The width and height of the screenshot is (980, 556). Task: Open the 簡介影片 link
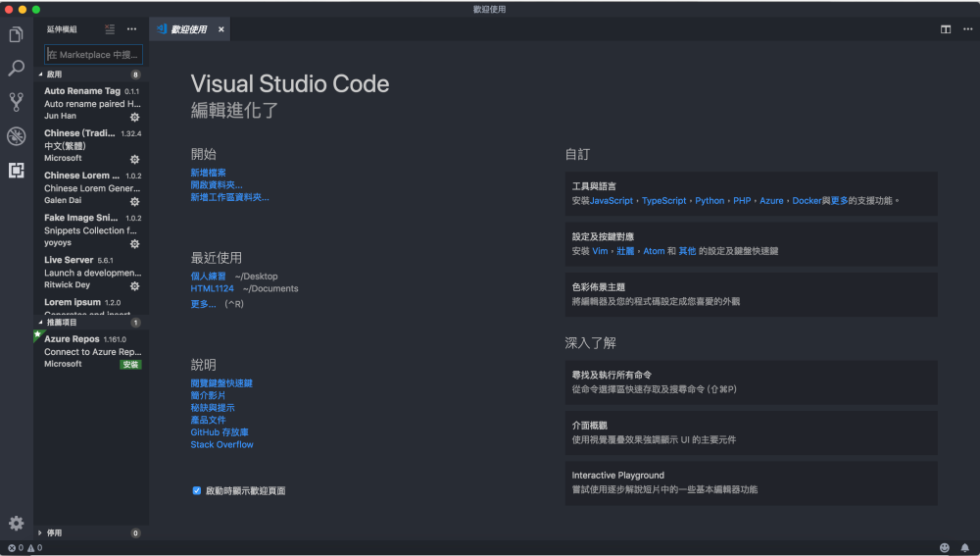point(208,396)
